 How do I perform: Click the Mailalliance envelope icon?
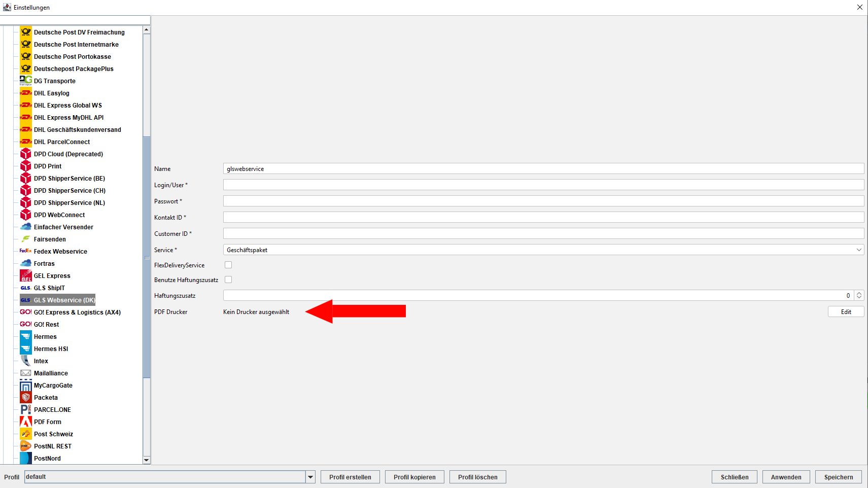tap(26, 373)
